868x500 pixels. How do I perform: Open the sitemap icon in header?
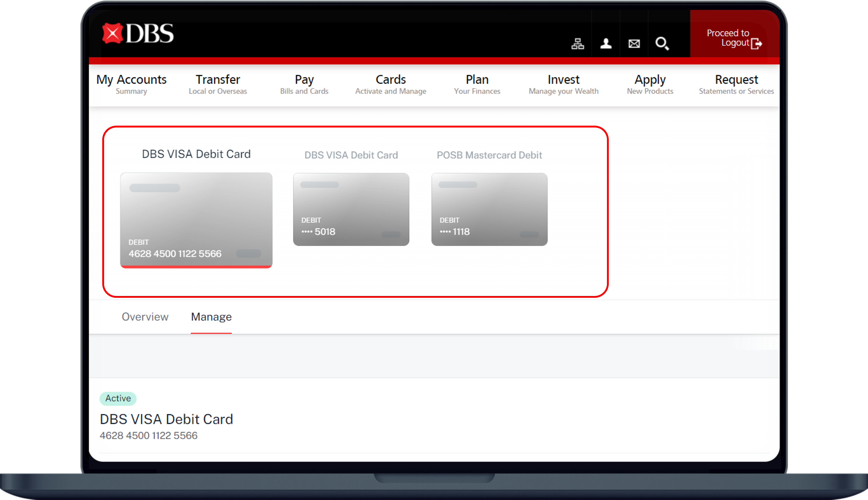tap(577, 44)
